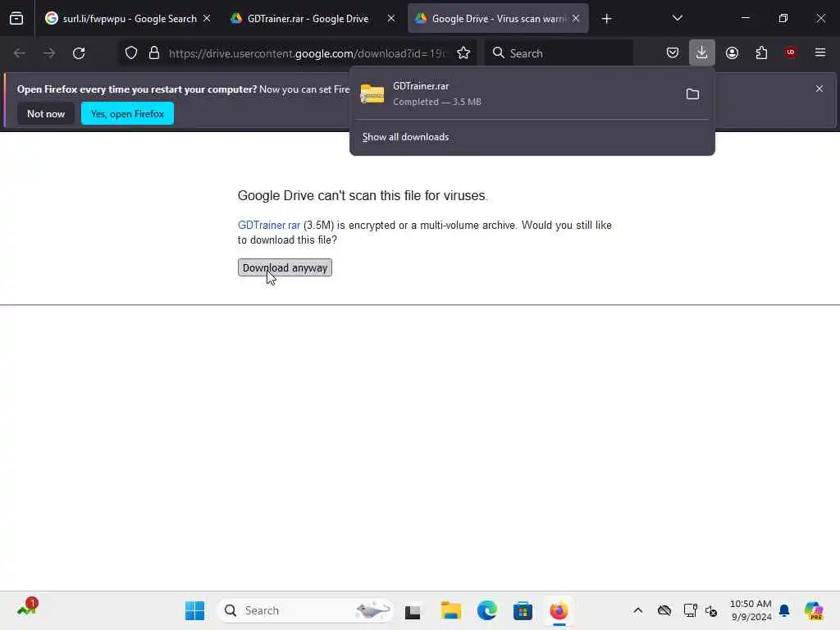
Task: Bookmark this page with star icon
Action: [x=463, y=53]
